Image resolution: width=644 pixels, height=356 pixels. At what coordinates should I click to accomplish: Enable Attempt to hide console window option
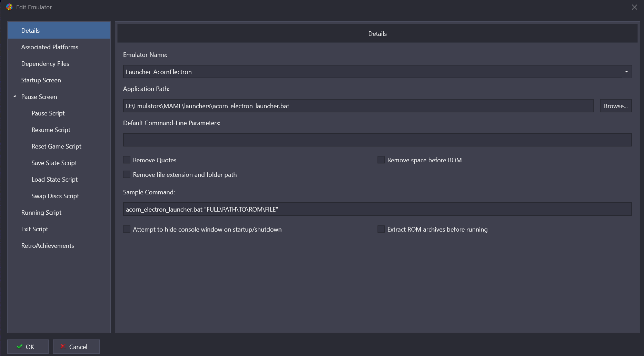127,229
